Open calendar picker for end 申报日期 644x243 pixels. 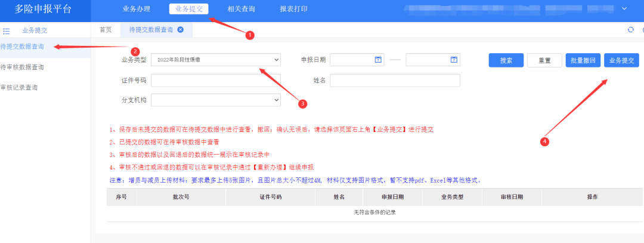point(454,60)
